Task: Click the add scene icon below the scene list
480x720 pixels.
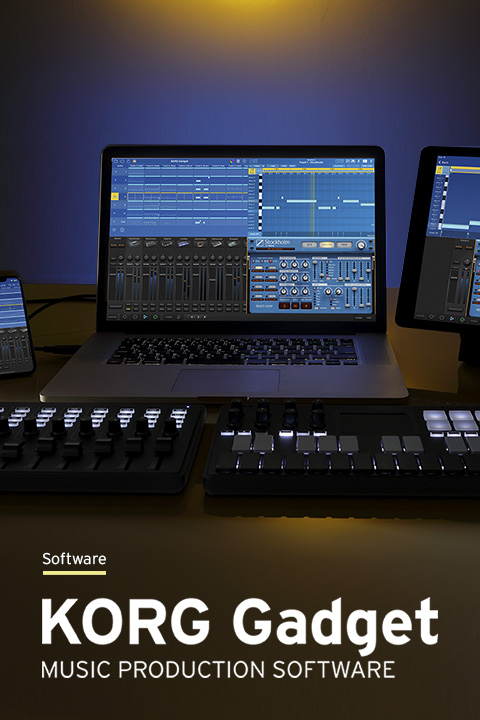Action: 114,230
